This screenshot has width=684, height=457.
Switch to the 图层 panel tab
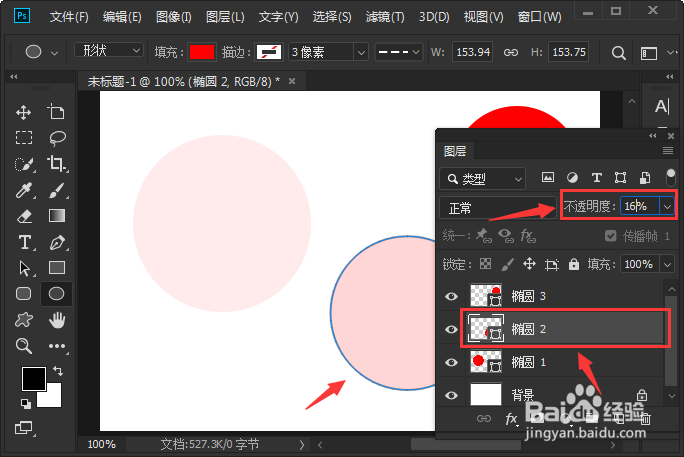point(455,151)
